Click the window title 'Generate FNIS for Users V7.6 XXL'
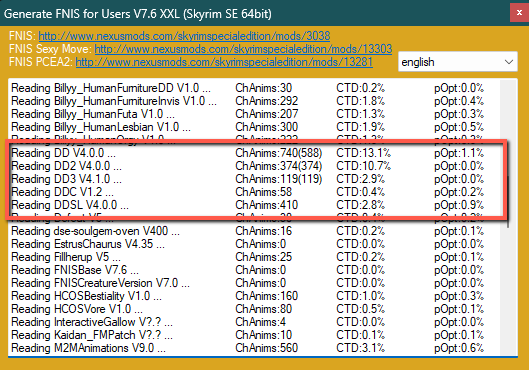This screenshot has width=529, height=370. coord(92,14)
